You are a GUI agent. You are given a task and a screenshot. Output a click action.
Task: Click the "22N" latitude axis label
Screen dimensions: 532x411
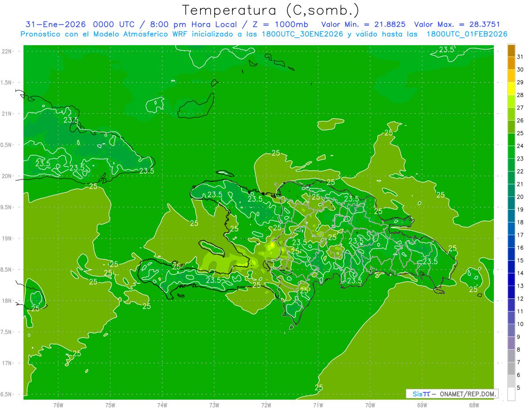[7, 51]
